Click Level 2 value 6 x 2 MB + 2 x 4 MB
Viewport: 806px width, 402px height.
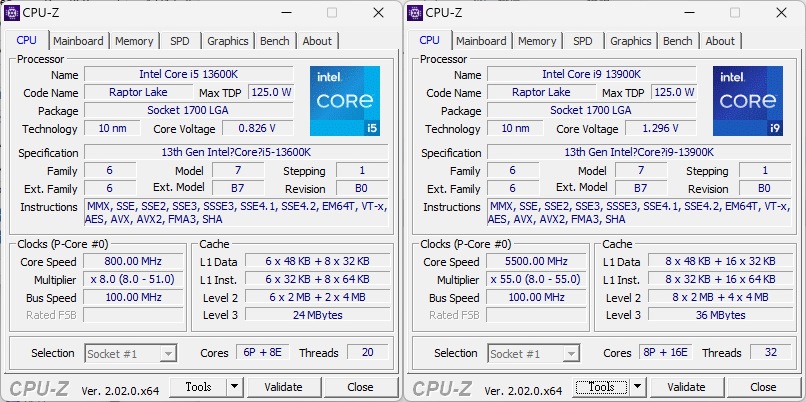pos(317,297)
